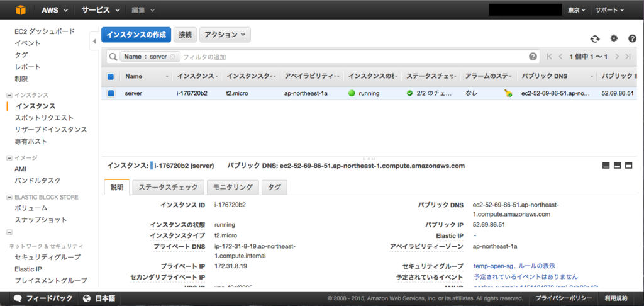Remove the Name : server filter tag
The image size is (644, 306).
point(172,57)
